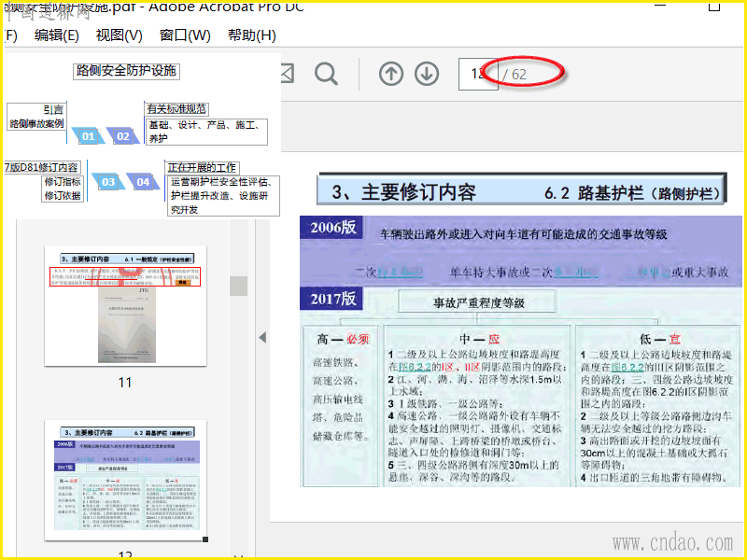The width and height of the screenshot is (747, 560).
Task: Click the 01 section marker
Action: click(88, 136)
